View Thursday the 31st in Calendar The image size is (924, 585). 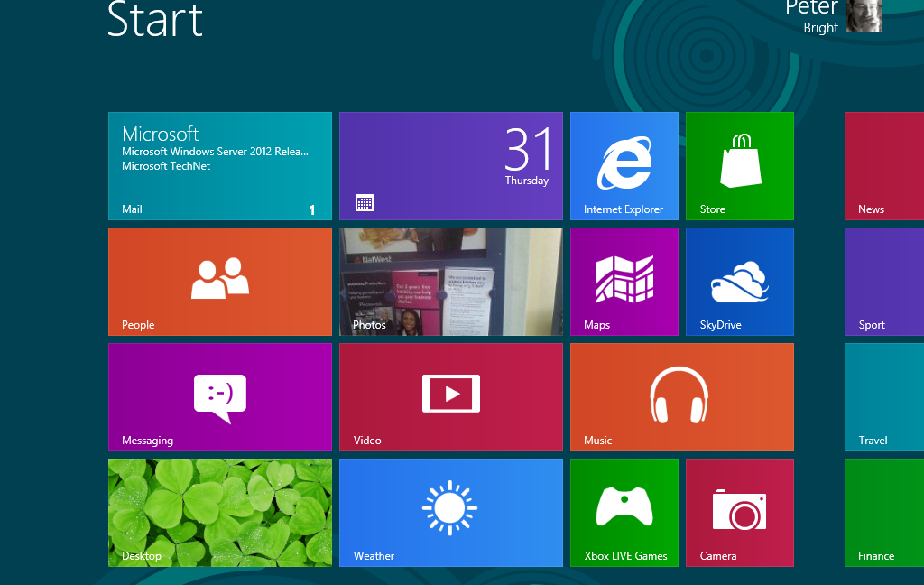pyautogui.click(x=450, y=166)
